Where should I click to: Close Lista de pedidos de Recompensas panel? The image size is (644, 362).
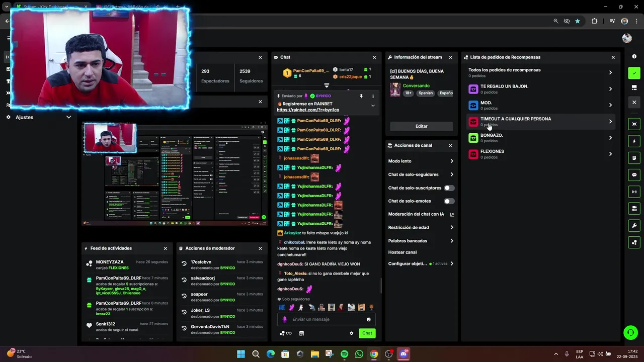(613, 57)
